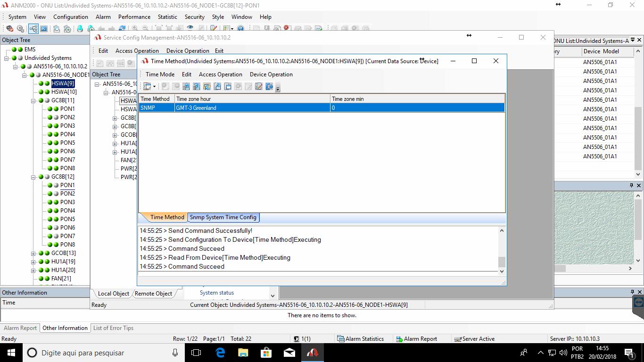Click the Windows Start button
644x362 pixels.
(x=11, y=353)
